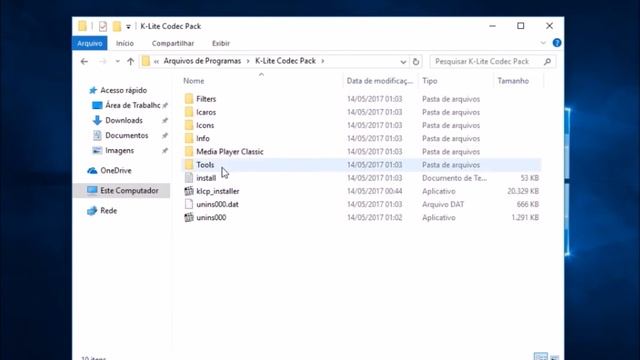Open Customize Quick Access Toolbar dropdown
Screen dimensions: 640x360
128,27
